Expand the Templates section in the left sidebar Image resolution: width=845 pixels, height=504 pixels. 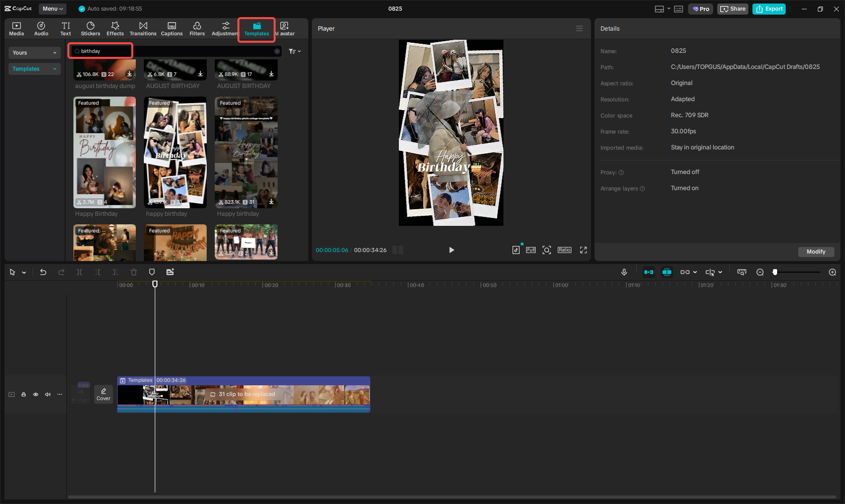click(34, 68)
